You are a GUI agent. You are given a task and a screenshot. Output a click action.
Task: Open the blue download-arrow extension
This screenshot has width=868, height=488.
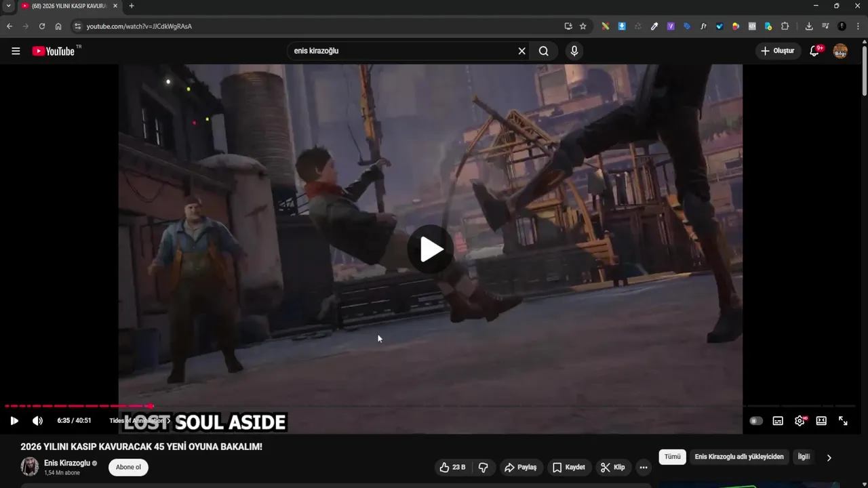pyautogui.click(x=622, y=26)
